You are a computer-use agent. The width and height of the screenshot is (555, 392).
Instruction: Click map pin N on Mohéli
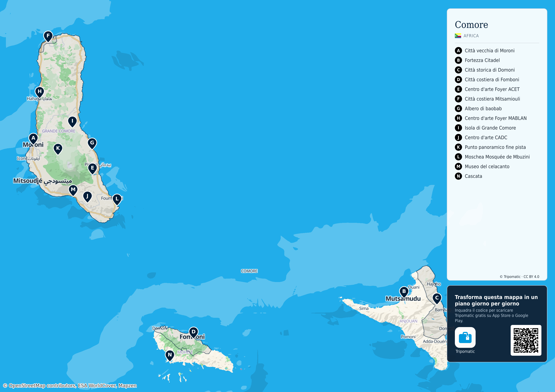click(170, 356)
